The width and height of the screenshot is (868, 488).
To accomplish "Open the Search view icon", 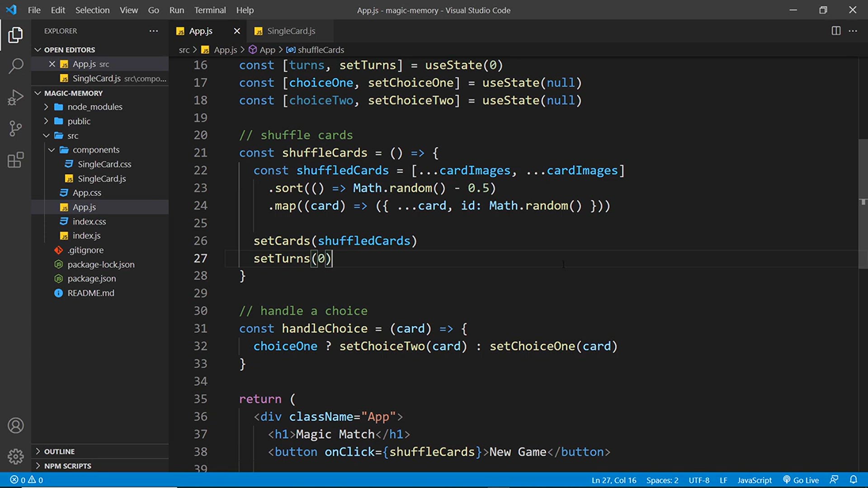I will (15, 66).
